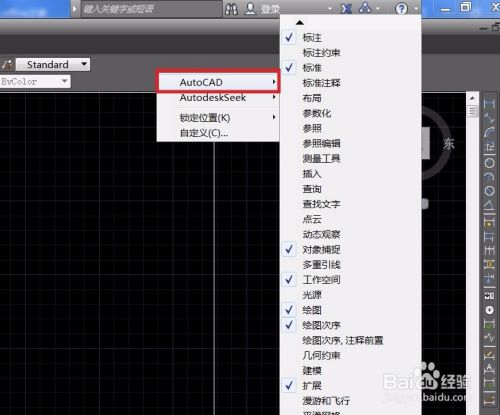Click the keyword search input field
This screenshot has height=415, width=500.
click(151, 9)
